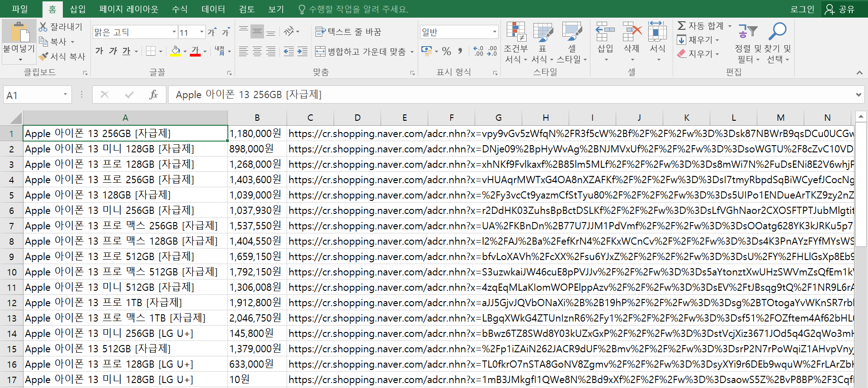Image resolution: width=868 pixels, height=388 pixels.
Task: Open number format dropdown (일반)
Action: pos(495,32)
